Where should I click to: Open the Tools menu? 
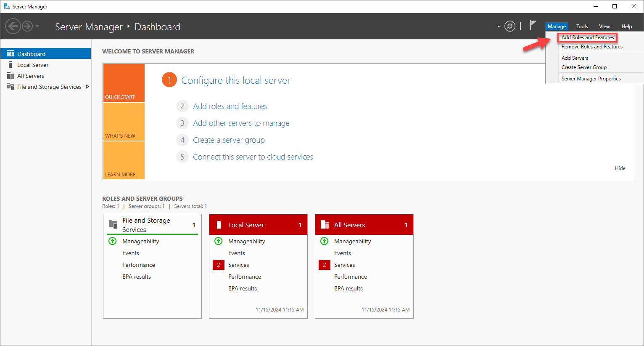(x=582, y=26)
